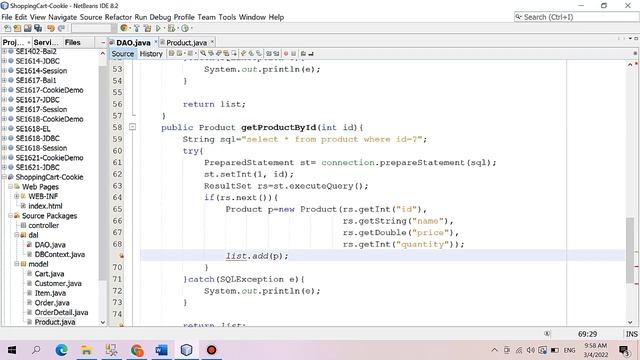Click the NetBeans cube icon in taskbar

click(x=187, y=350)
